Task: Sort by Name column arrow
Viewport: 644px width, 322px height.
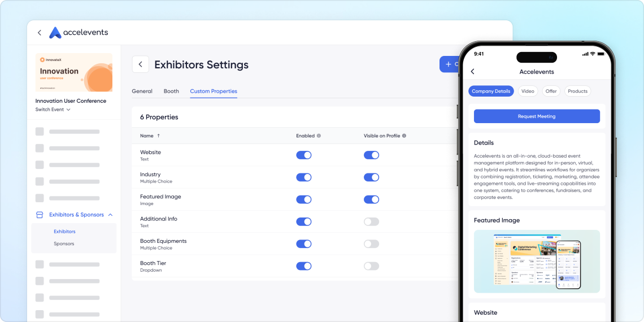Action: point(159,136)
